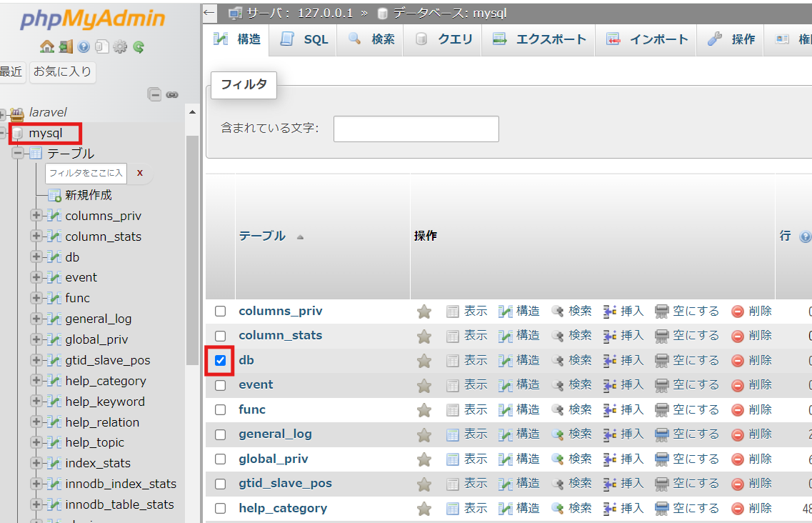
Task: Click the laravel database icon in tree
Action: (x=17, y=113)
